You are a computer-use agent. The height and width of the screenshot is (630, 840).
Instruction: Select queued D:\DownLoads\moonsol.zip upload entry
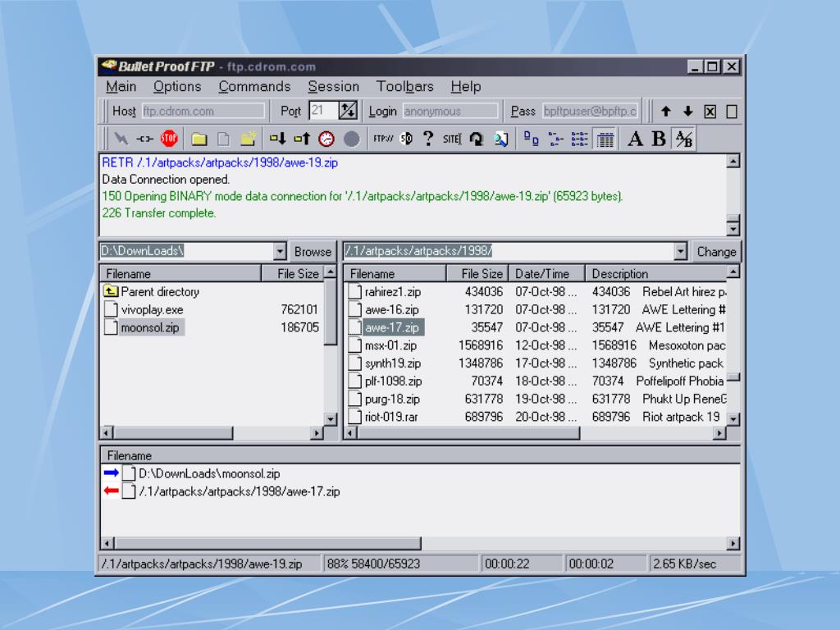(192, 473)
